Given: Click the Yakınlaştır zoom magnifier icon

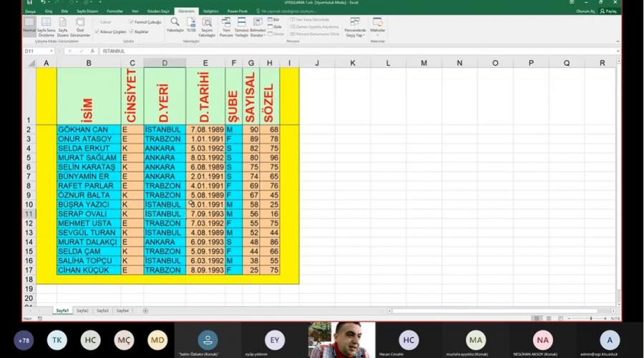Looking at the screenshot, I should click(x=175, y=24).
